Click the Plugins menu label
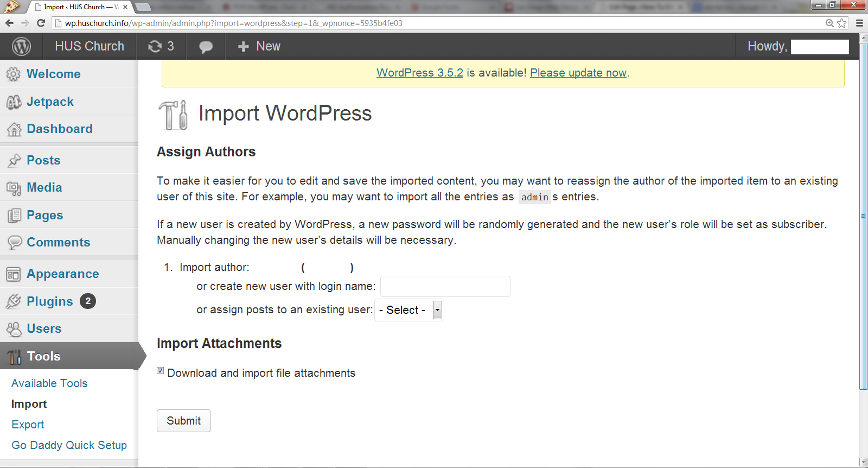This screenshot has height=468, width=868. (x=50, y=301)
